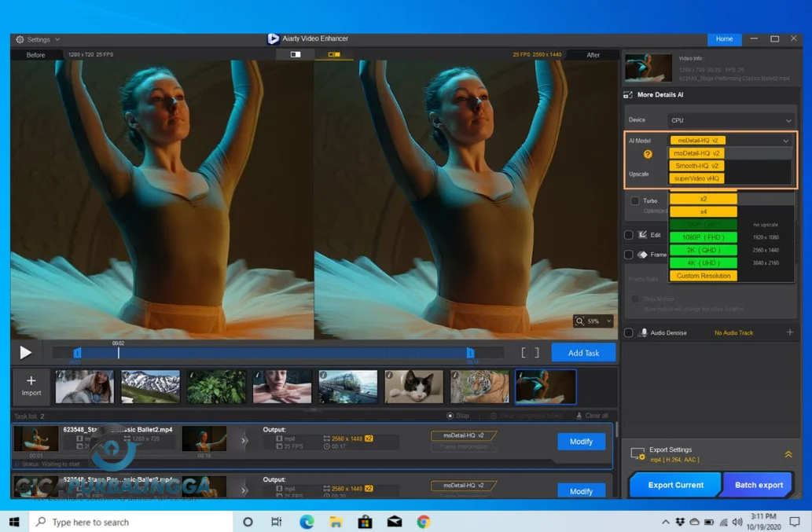This screenshot has height=532, width=812.
Task: Click the More Details AI panel icon
Action: tap(628, 95)
